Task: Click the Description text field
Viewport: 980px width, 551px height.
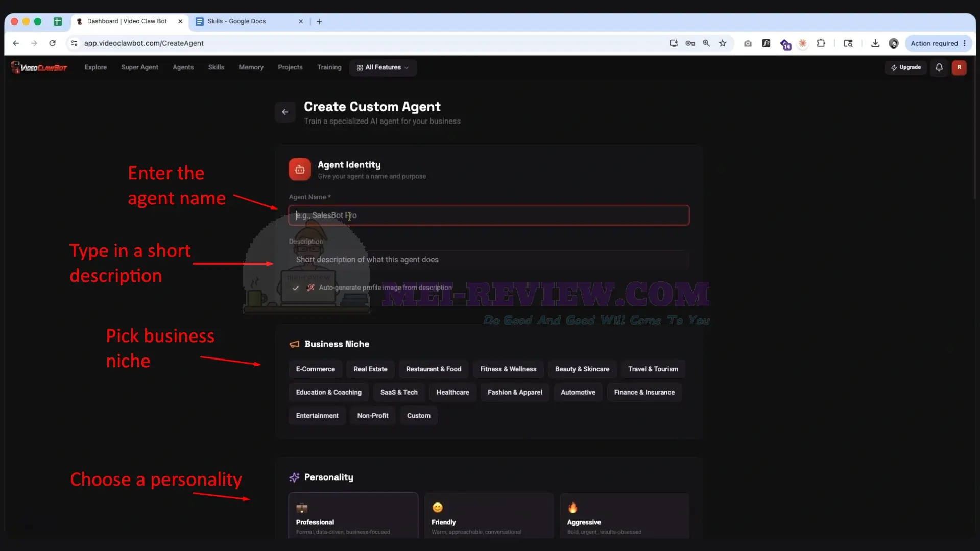Action: click(489, 260)
